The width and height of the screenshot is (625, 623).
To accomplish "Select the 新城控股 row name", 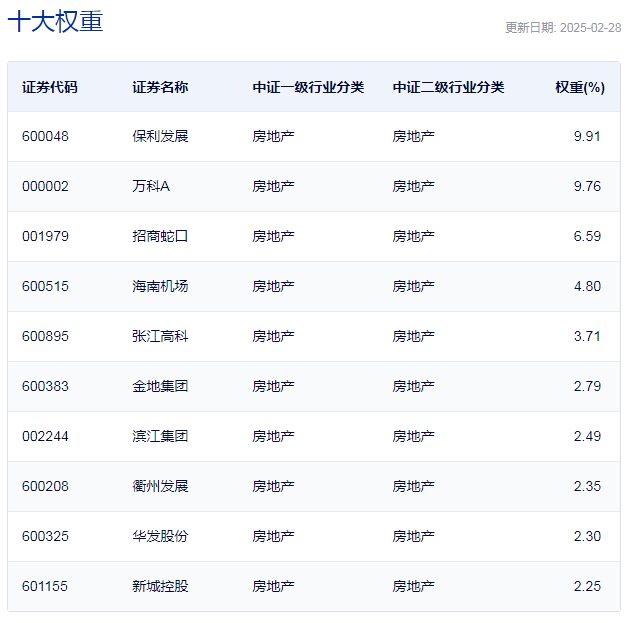I will (160, 586).
